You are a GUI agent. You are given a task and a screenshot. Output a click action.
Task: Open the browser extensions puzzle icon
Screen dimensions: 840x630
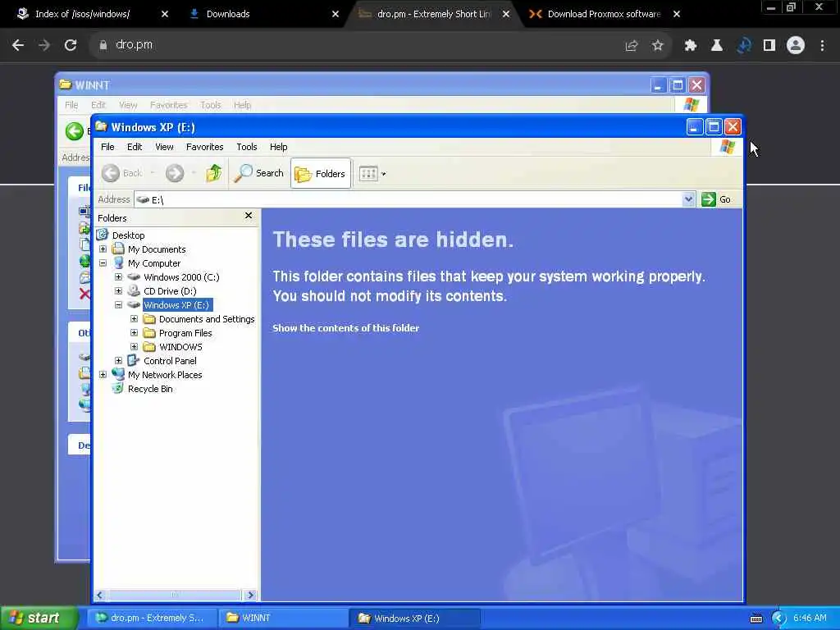pyautogui.click(x=690, y=46)
